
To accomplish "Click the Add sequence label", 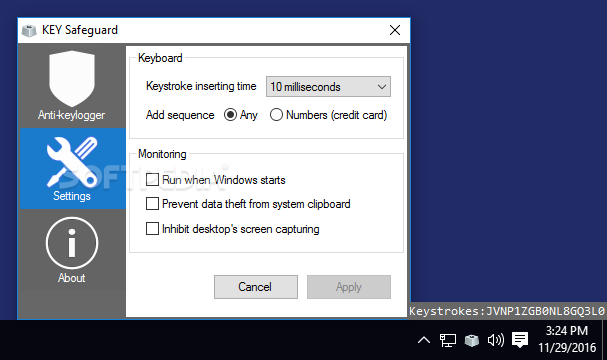I will pos(180,115).
